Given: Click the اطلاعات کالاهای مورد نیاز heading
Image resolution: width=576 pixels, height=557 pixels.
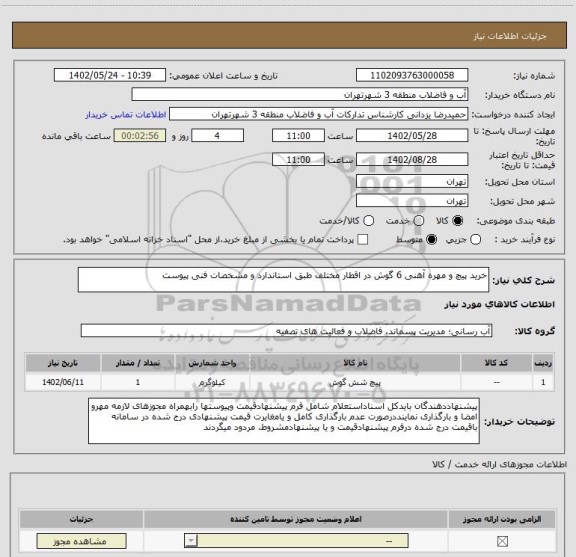Looking at the screenshot, I should [x=499, y=305].
